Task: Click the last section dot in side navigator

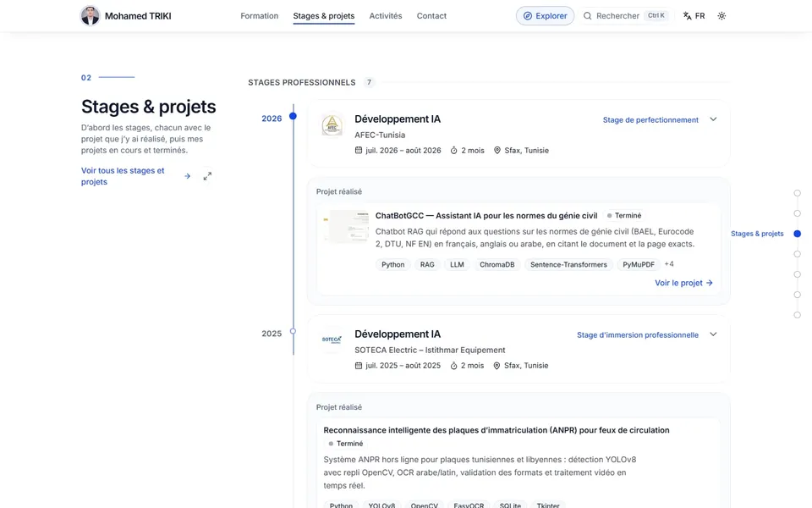Action: (797, 315)
